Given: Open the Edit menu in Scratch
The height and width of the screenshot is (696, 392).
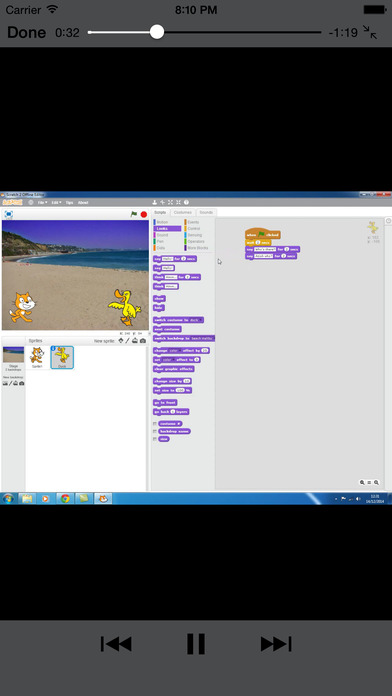Looking at the screenshot, I should pos(55,202).
